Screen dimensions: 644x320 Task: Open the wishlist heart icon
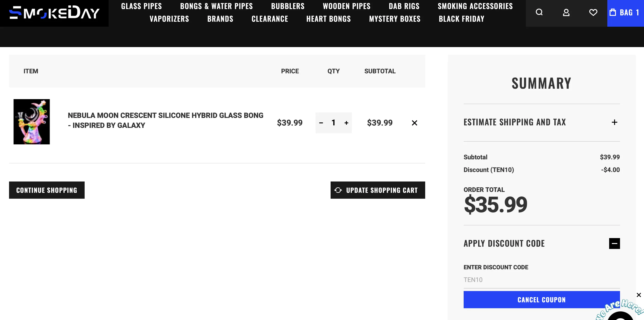pyautogui.click(x=593, y=12)
